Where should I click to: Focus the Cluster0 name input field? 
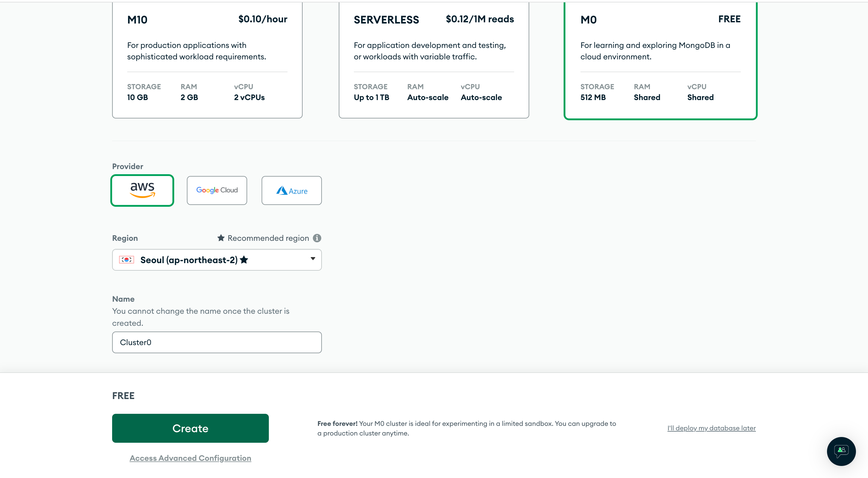217,342
